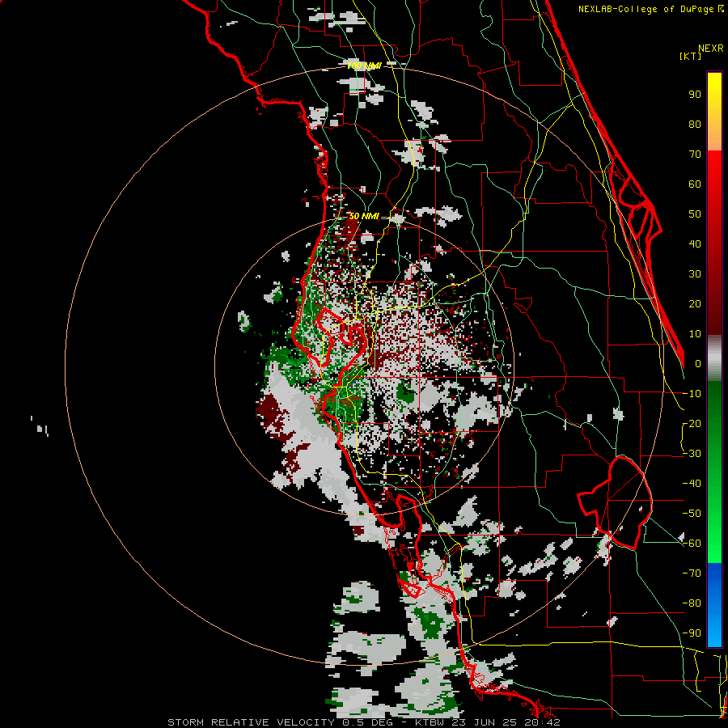Click the "[KT]" units label
Screen dimensions: 728x728
(x=691, y=56)
